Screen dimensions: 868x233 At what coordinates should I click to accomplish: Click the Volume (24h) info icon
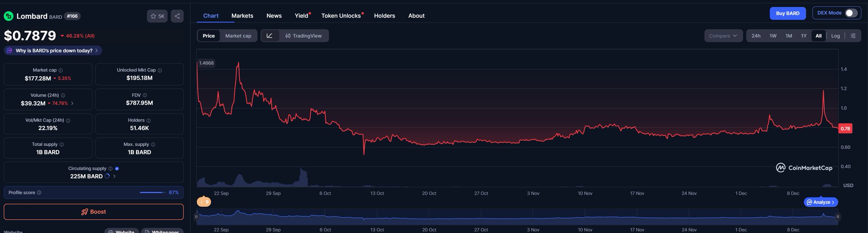coord(63,95)
